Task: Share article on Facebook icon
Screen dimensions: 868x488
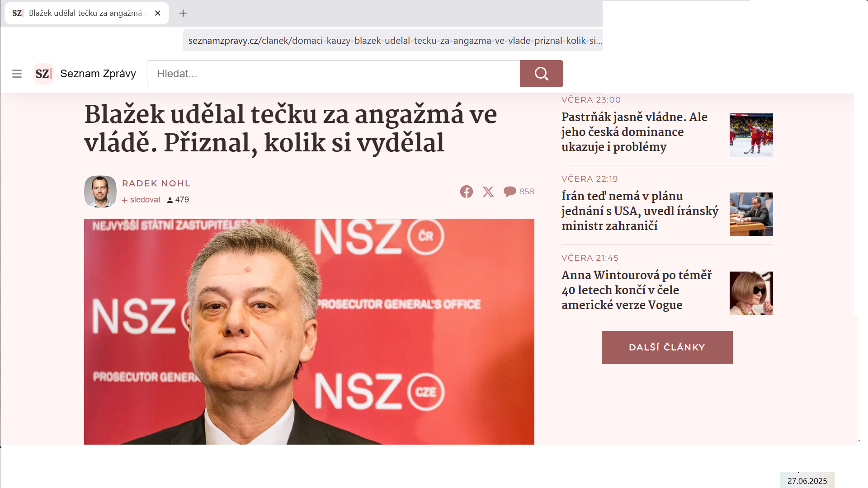Action: point(467,192)
